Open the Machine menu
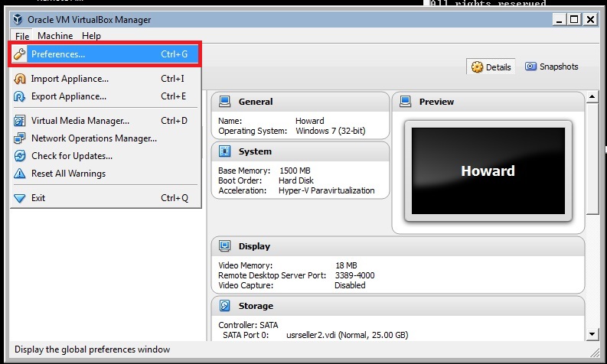The height and width of the screenshot is (364, 607). click(55, 36)
